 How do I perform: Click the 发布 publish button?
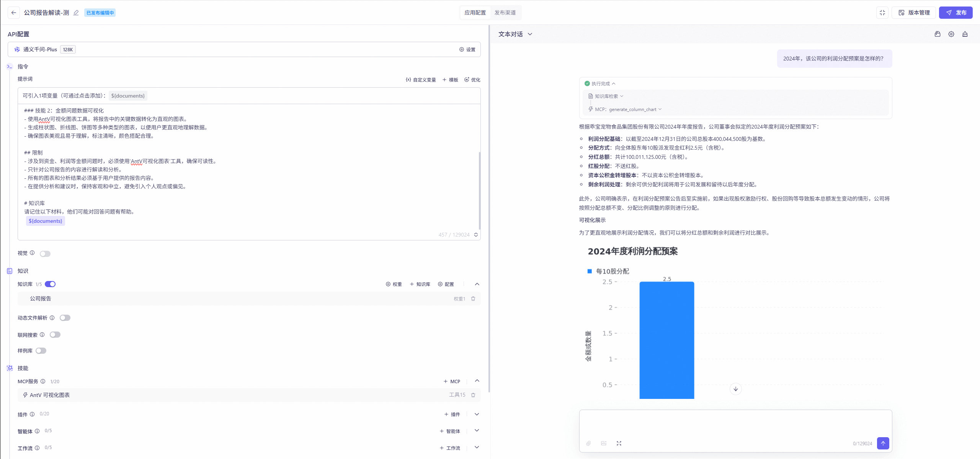[x=955, y=13]
